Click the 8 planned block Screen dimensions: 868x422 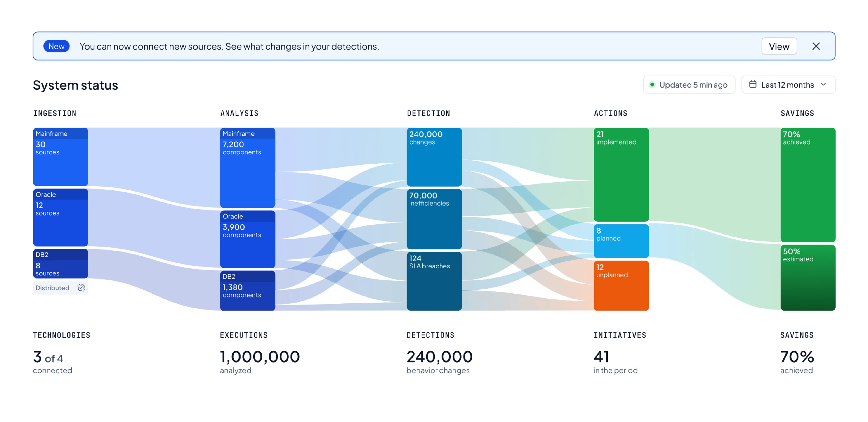click(621, 241)
